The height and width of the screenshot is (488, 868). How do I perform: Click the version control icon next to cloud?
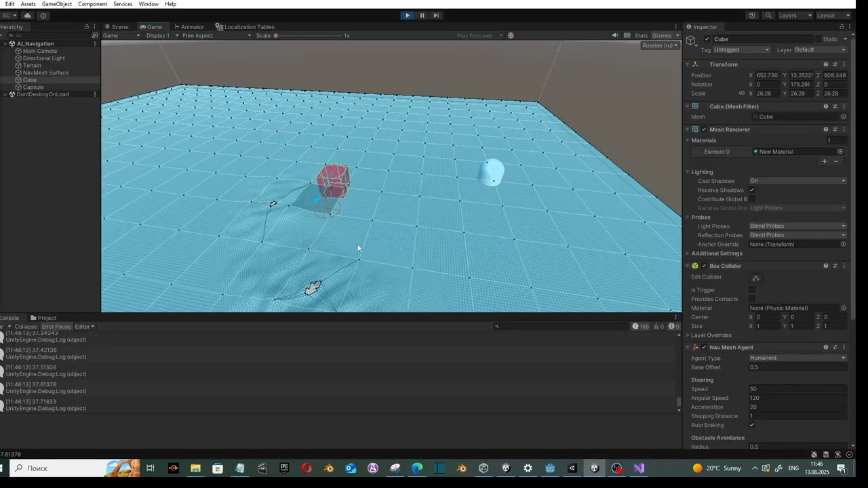(43, 15)
